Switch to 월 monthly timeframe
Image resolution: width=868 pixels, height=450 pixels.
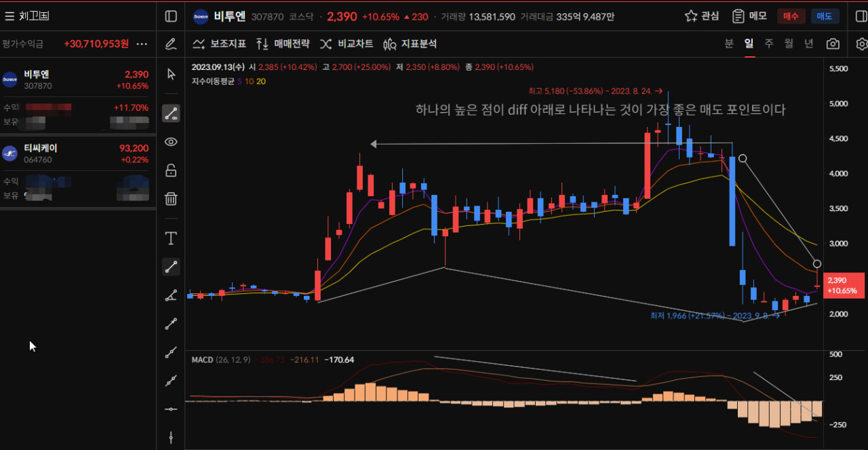tap(789, 43)
